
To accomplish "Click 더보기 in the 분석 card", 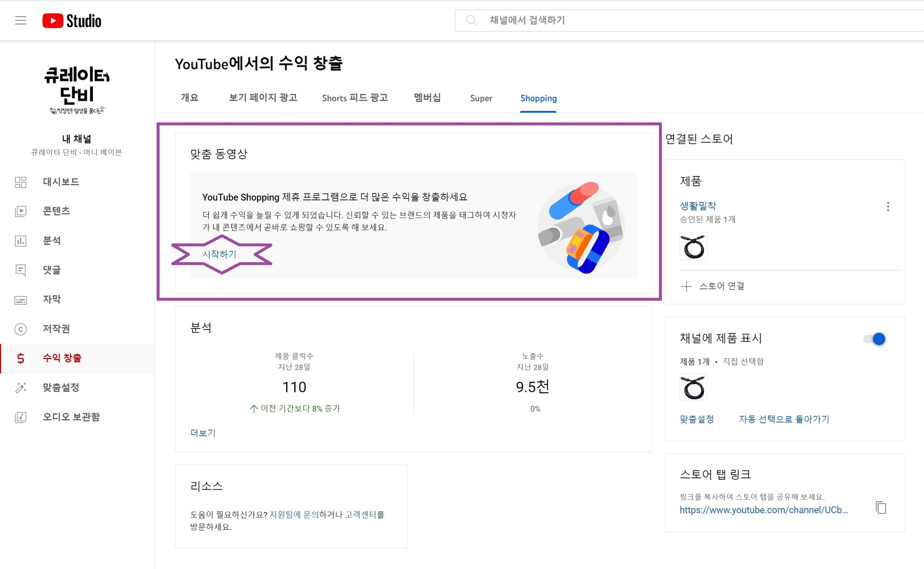I will (203, 433).
